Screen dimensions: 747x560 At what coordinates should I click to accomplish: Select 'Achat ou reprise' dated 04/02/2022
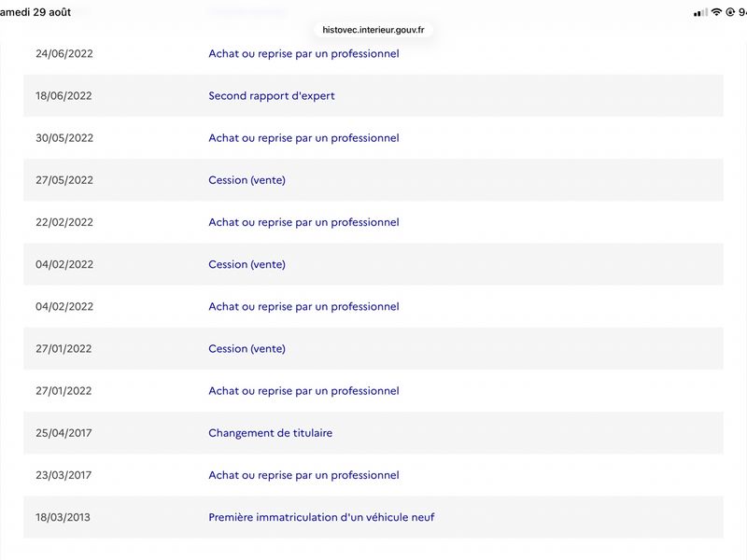coord(303,307)
